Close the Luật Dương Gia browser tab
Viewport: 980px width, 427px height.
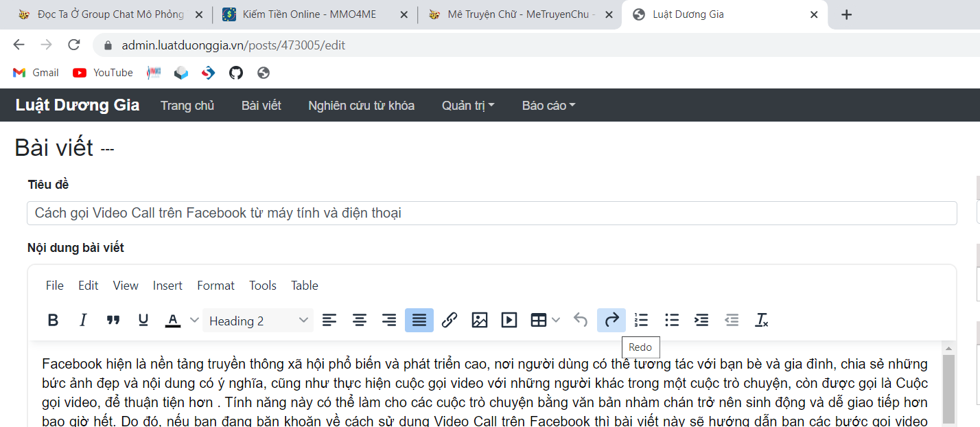(x=814, y=14)
